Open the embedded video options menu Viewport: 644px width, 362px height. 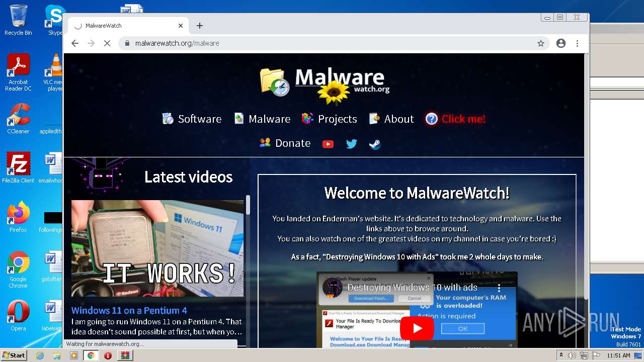(499, 288)
